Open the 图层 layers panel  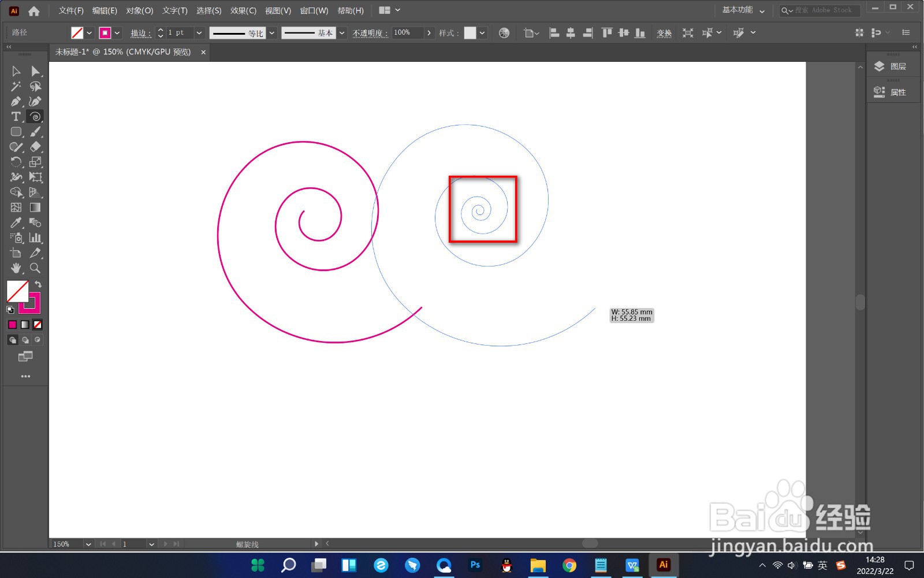coord(893,66)
